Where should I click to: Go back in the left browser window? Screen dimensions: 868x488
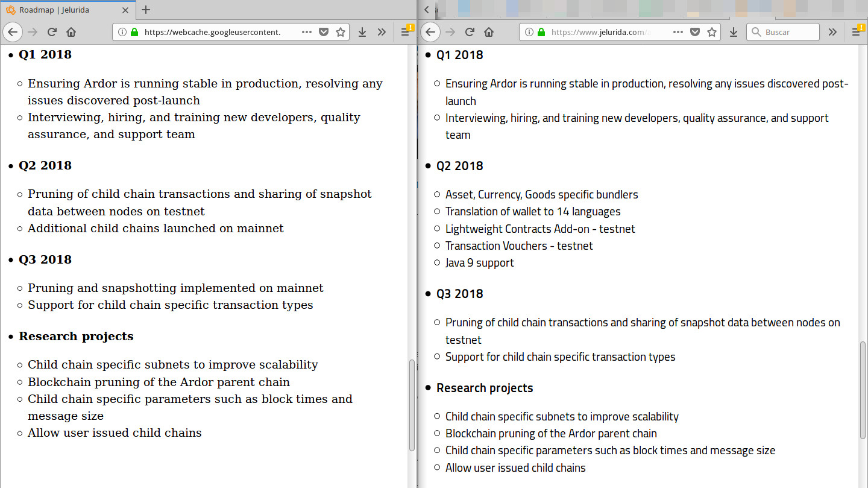(13, 32)
